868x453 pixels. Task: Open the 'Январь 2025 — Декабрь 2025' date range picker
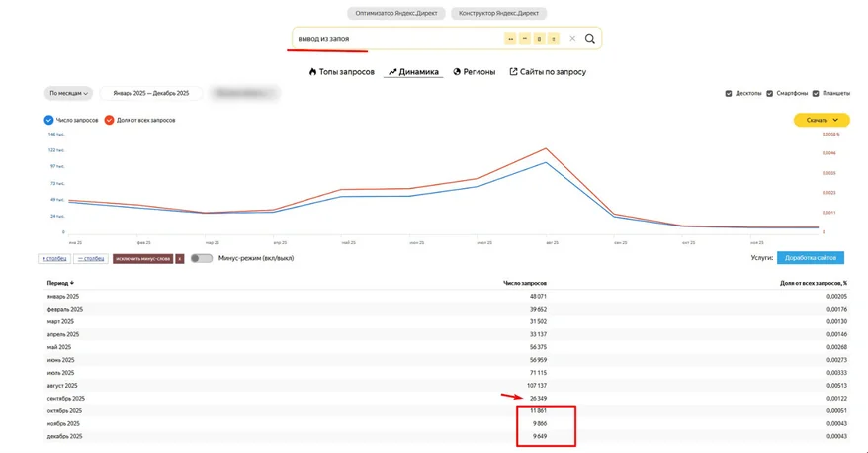(151, 93)
